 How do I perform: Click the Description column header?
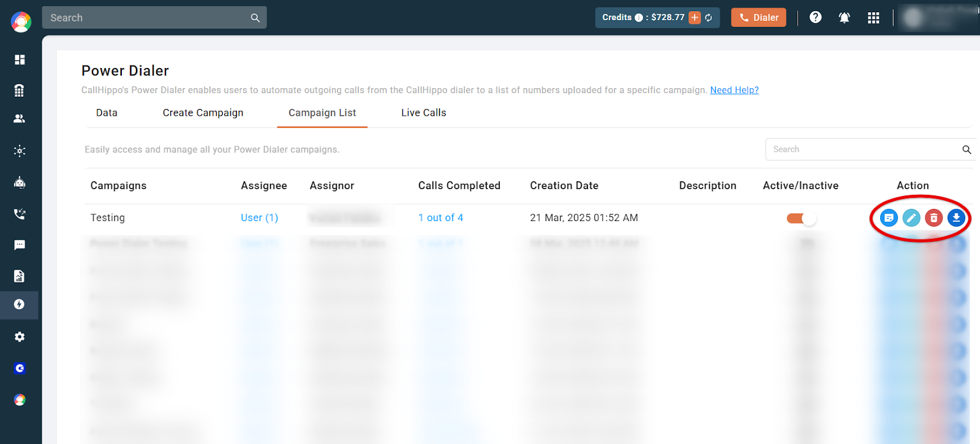coord(707,186)
